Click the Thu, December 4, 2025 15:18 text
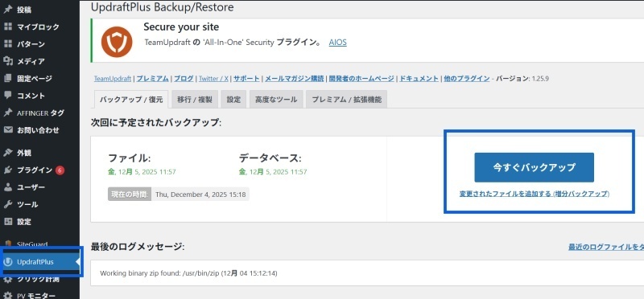Image resolution: width=644 pixels, height=299 pixels. coord(200,195)
